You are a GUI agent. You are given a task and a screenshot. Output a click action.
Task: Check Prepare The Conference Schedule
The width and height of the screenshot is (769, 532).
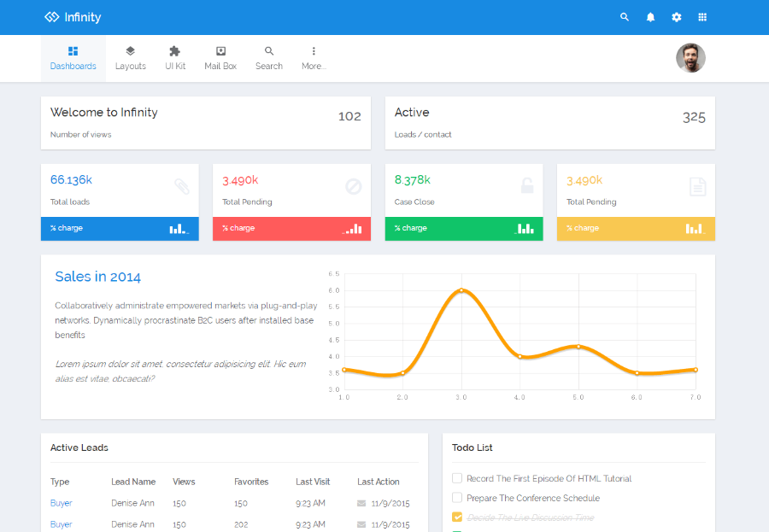tap(457, 498)
